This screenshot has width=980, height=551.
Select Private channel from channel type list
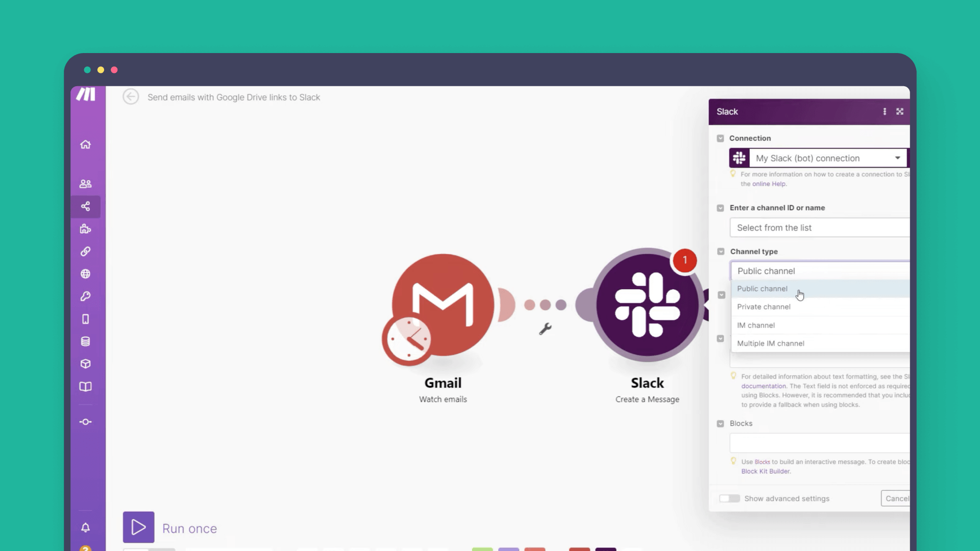[x=764, y=307]
